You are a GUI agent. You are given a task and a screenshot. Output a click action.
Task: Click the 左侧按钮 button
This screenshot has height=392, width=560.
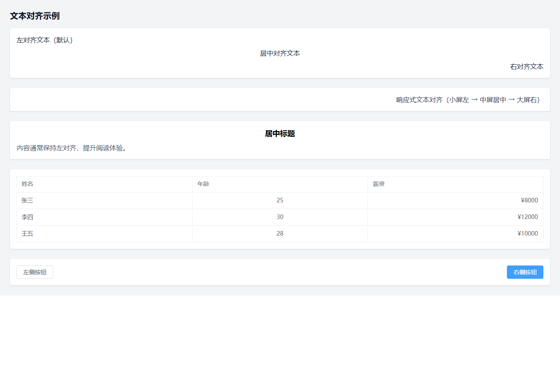(x=35, y=272)
